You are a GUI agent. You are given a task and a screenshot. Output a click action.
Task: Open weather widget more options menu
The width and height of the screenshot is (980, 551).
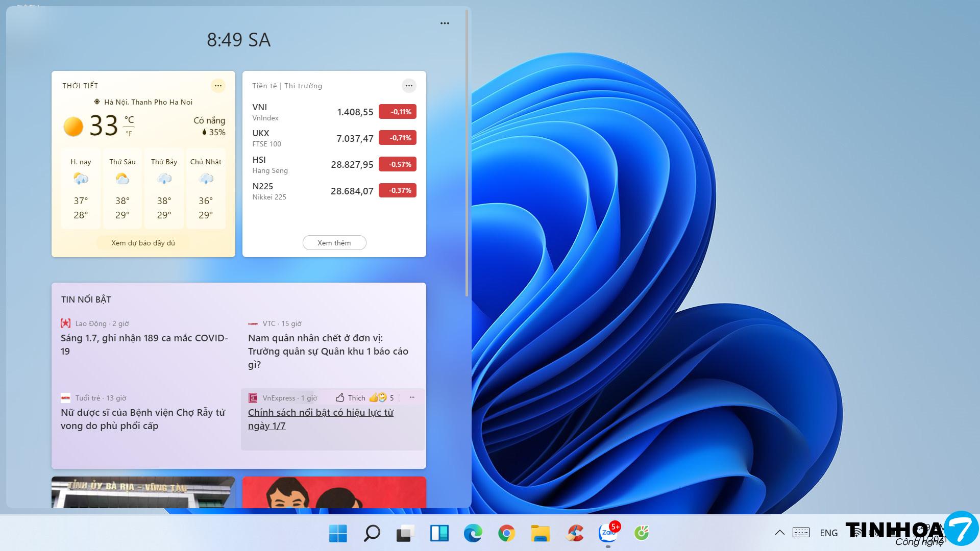[x=218, y=86]
